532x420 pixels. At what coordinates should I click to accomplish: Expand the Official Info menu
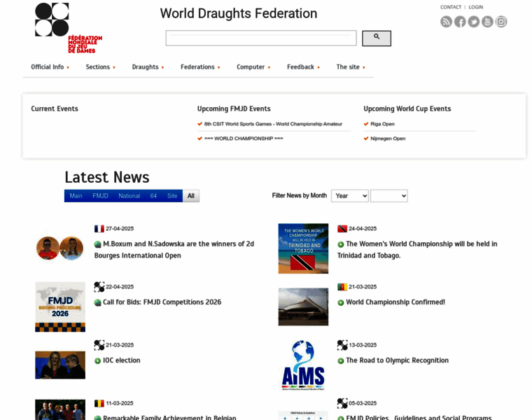pos(50,67)
